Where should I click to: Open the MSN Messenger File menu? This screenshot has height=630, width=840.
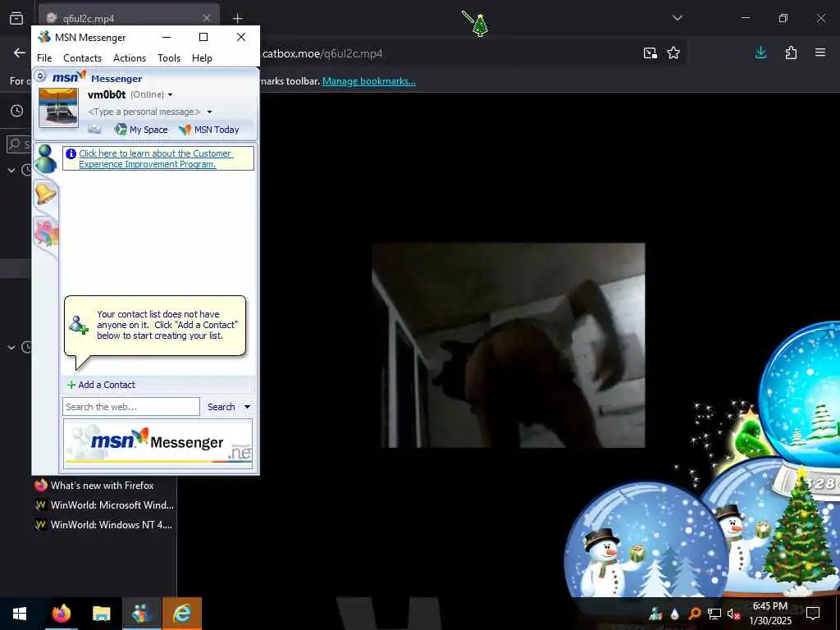[x=44, y=58]
